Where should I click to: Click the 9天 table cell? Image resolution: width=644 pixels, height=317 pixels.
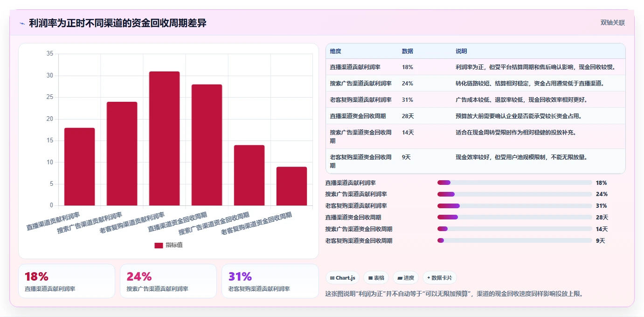pyautogui.click(x=406, y=157)
